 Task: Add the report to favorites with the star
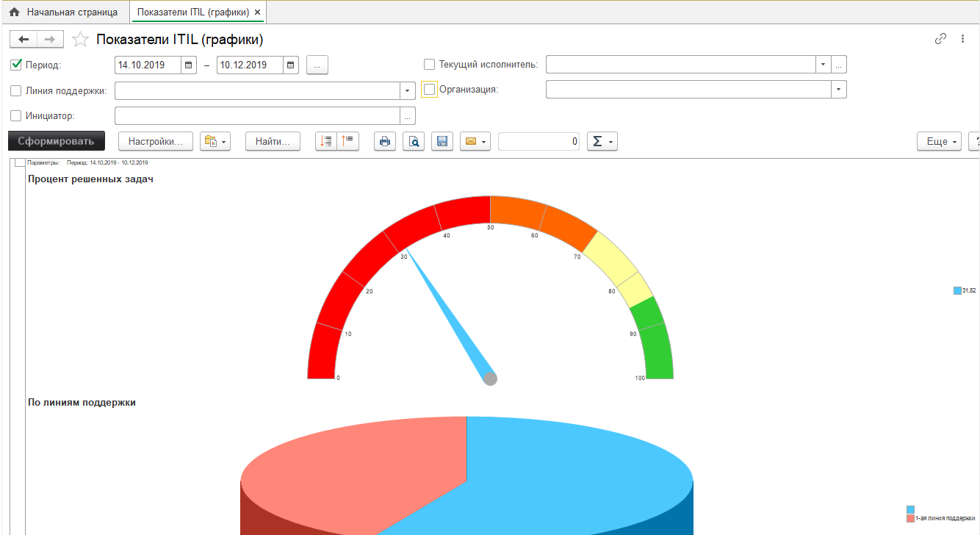point(81,40)
